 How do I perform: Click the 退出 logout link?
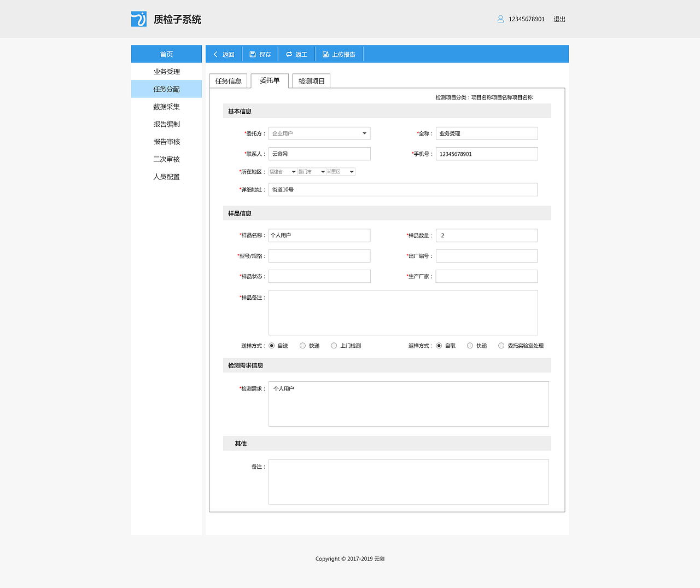click(x=559, y=19)
